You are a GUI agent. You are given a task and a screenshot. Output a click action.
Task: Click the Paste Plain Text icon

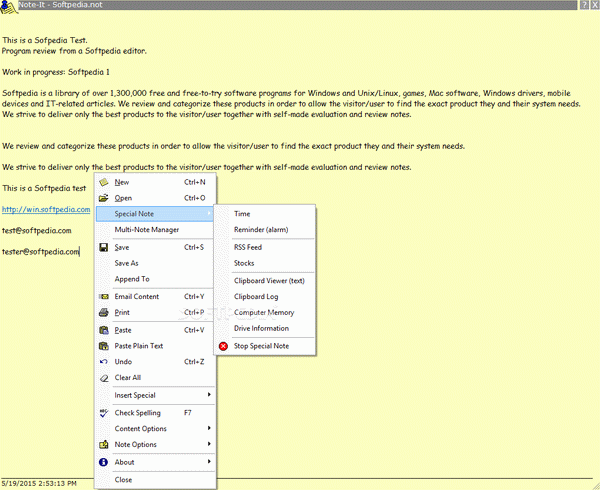coord(104,346)
